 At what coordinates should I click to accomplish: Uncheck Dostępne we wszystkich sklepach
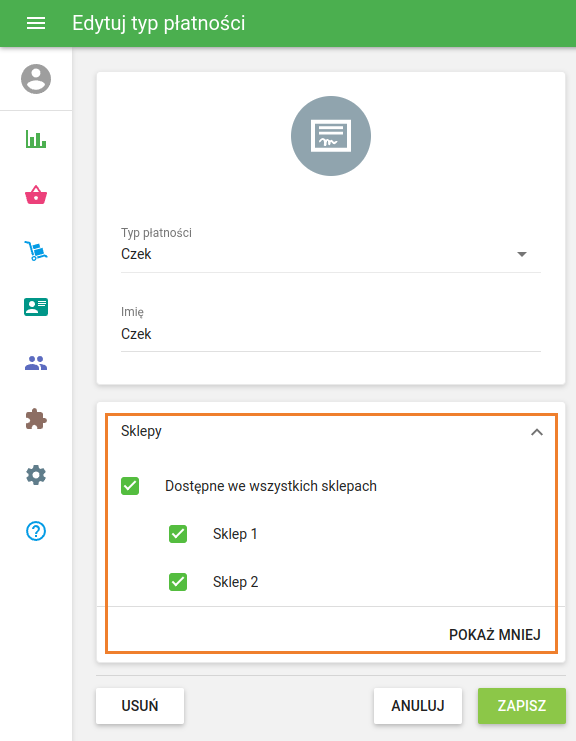(130, 486)
